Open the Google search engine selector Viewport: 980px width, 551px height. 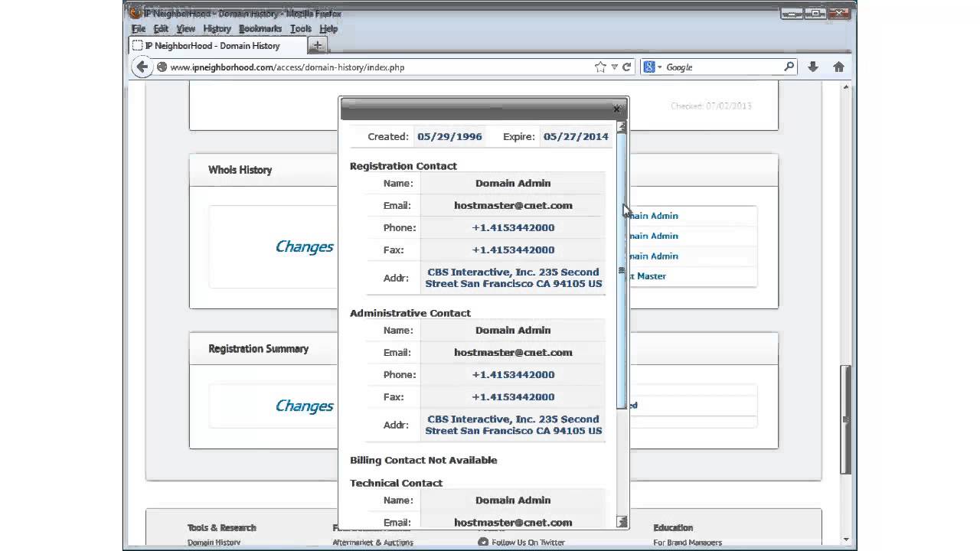[x=652, y=67]
